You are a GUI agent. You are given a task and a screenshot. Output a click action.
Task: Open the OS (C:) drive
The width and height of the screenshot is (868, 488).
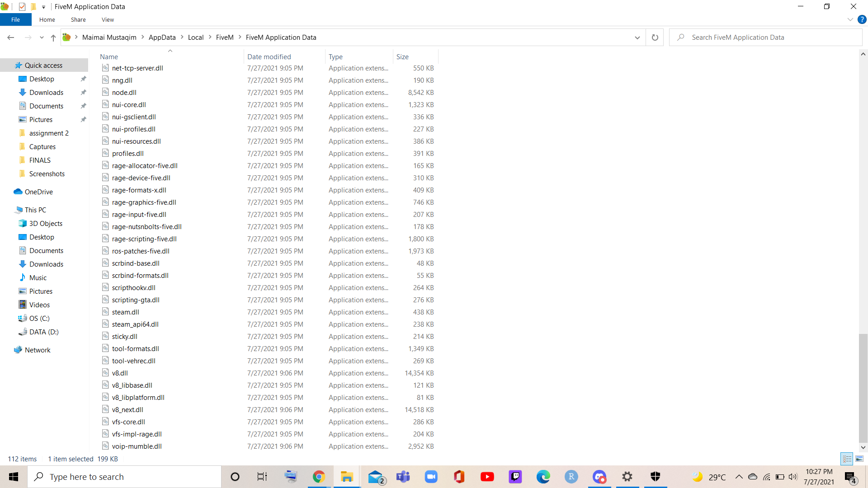click(39, 318)
